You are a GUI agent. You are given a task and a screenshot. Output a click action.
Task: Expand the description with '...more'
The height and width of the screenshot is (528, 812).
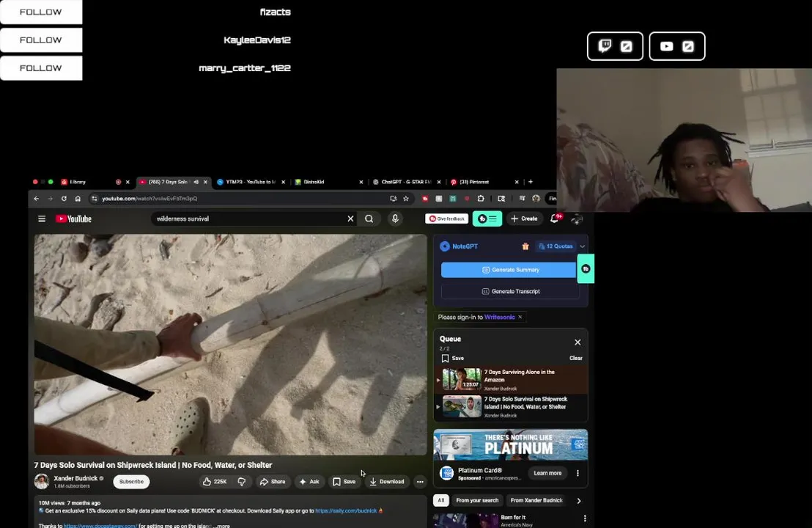point(221,525)
